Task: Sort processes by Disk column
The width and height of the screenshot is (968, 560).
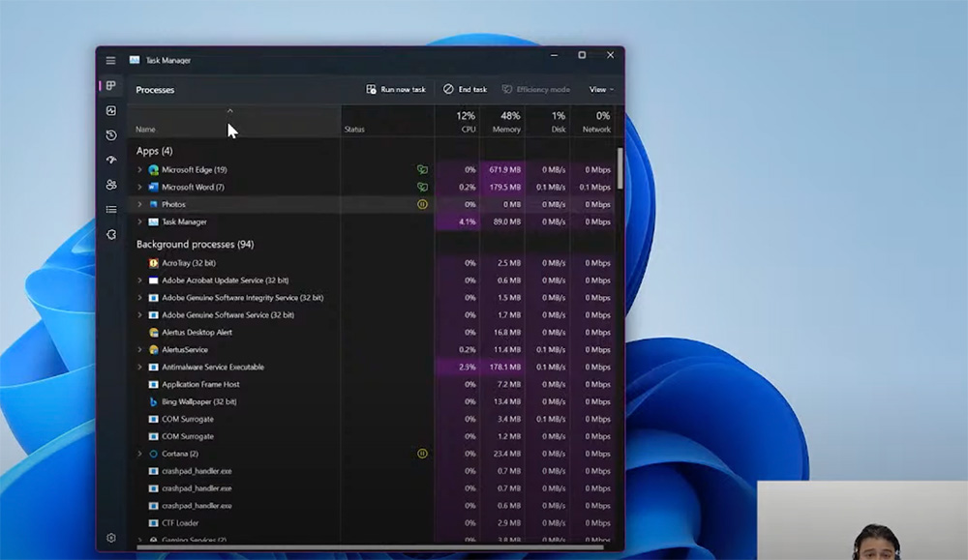Action: (548, 121)
